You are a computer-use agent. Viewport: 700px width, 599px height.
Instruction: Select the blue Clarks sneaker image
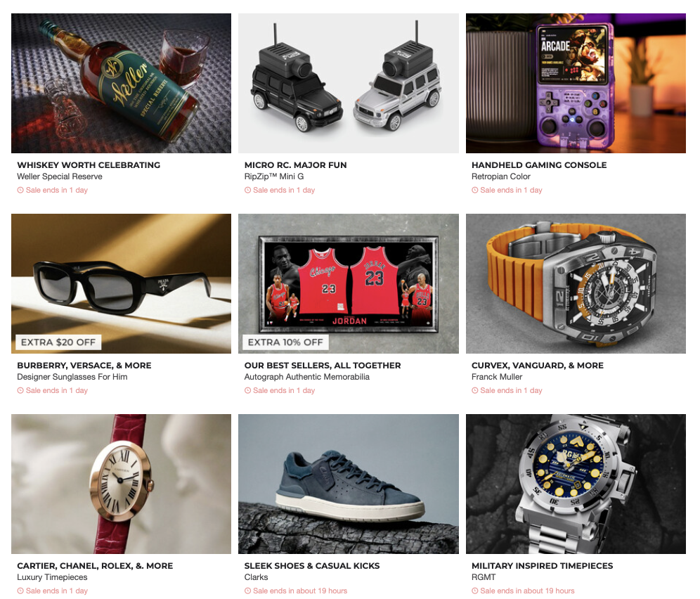click(x=348, y=484)
